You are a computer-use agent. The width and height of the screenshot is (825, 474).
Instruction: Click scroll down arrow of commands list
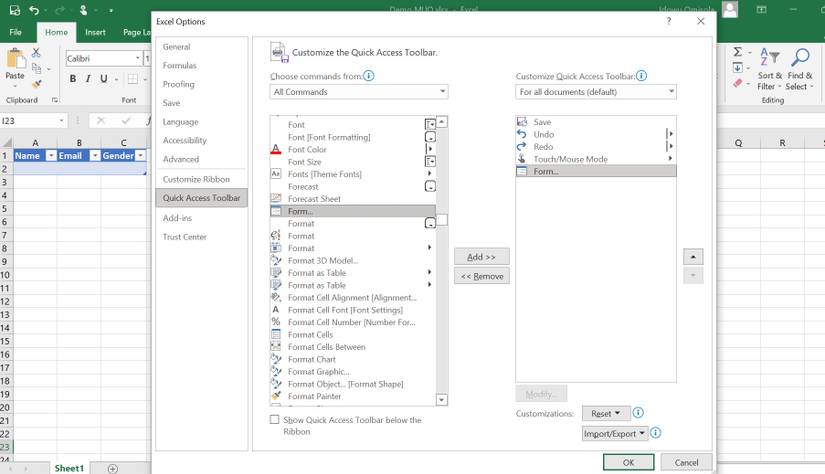point(442,400)
